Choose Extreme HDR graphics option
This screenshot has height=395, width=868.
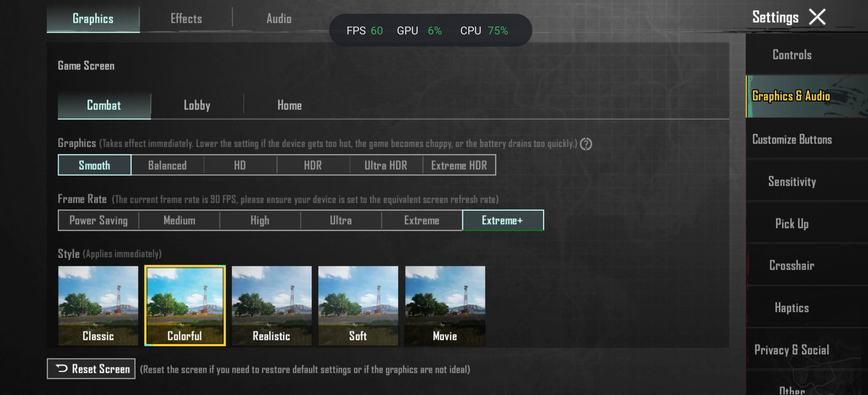click(x=459, y=165)
